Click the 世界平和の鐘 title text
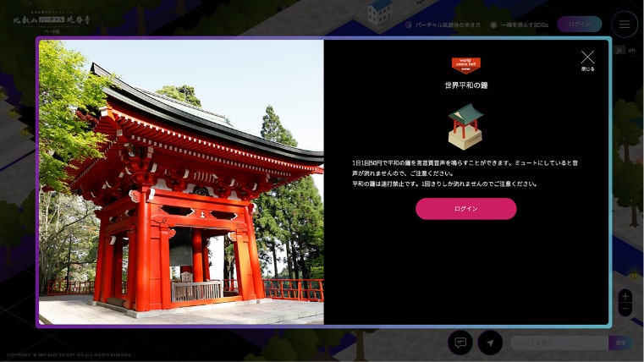Image resolution: width=644 pixels, height=362 pixels. click(465, 85)
